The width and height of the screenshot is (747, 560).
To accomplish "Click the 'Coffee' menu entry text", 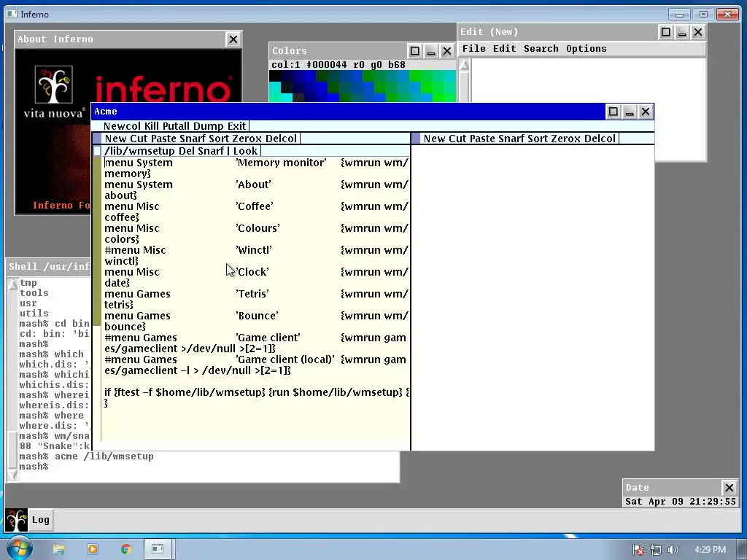I will point(255,206).
